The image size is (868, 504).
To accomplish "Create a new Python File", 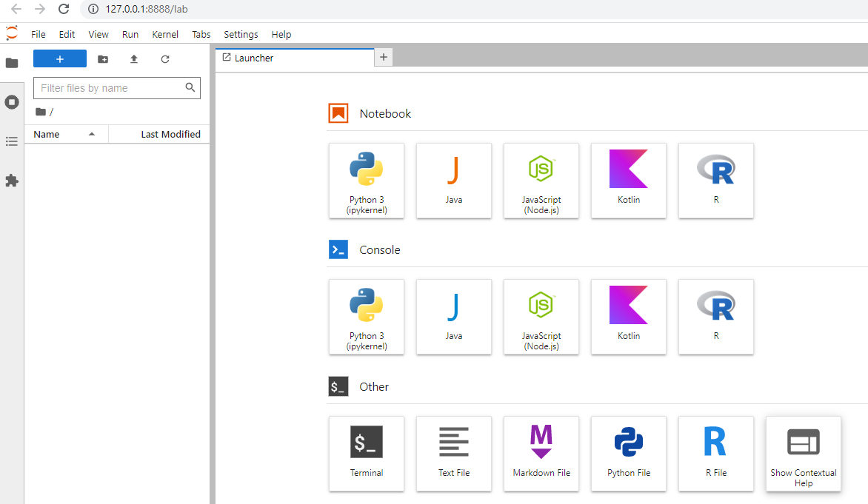I will 629,454.
